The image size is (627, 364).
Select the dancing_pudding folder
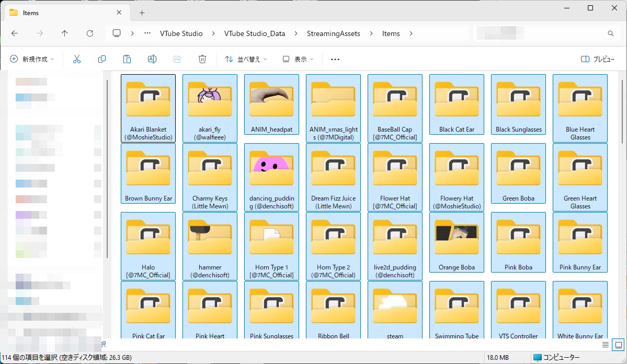(271, 177)
